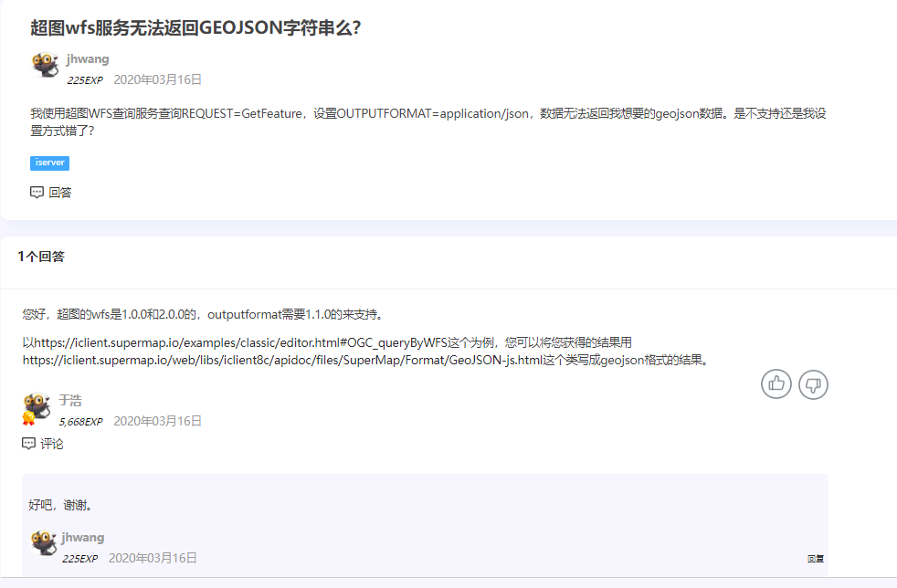Open jhwang's avatar on the question
897x588 pixels.
[45, 64]
